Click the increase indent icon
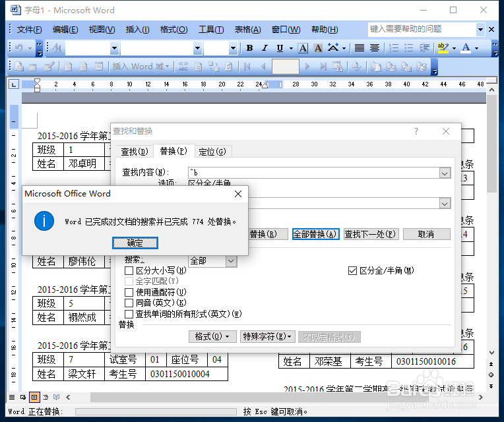The image size is (504, 422). tap(424, 48)
